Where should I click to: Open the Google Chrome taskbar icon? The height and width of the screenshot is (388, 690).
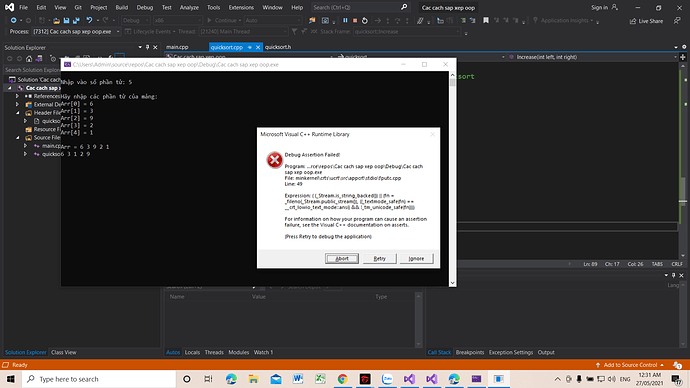342,379
